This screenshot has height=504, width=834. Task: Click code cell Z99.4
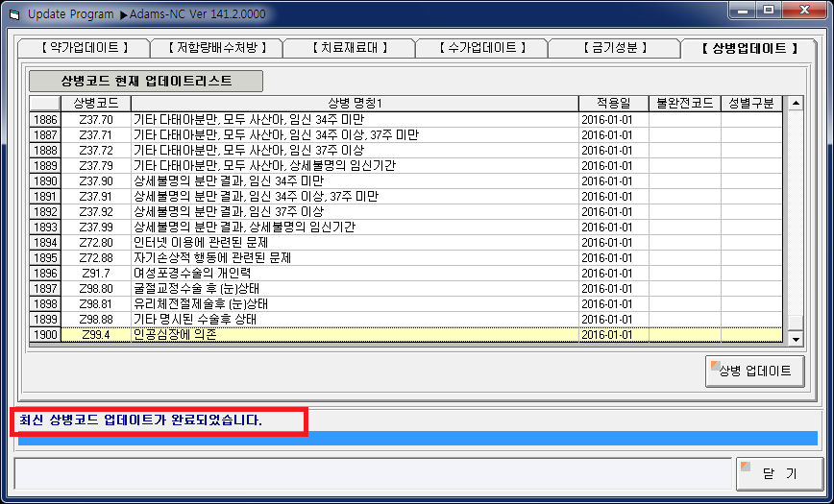point(96,335)
